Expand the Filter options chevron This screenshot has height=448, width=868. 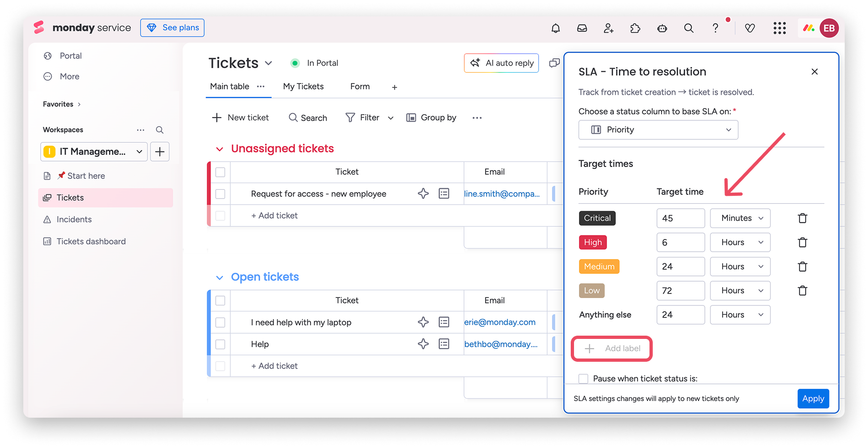coord(390,118)
